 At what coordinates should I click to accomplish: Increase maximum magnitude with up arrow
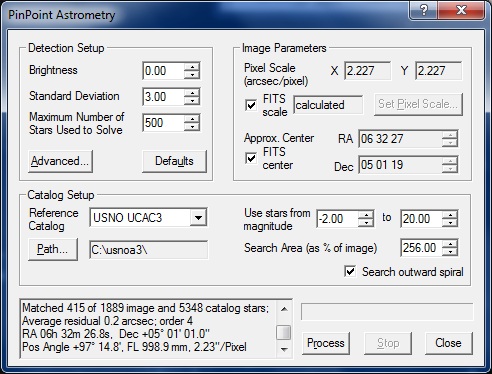click(x=450, y=215)
